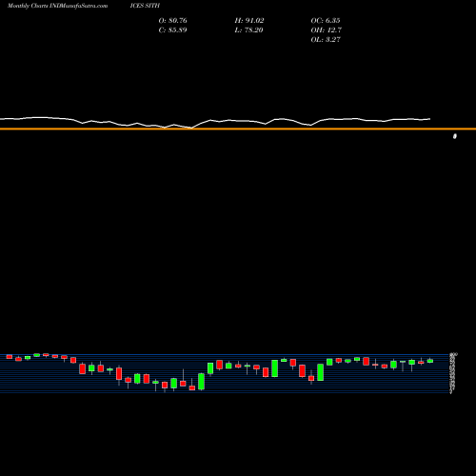Click the 'OH: 12.7' reading
Viewport: 476px width, 476px height.
click(327, 30)
